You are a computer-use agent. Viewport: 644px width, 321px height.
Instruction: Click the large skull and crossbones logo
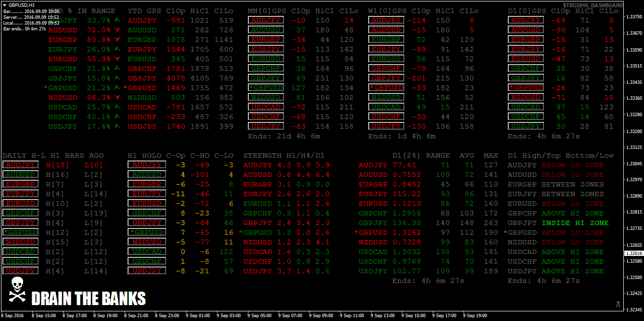coord(17,290)
